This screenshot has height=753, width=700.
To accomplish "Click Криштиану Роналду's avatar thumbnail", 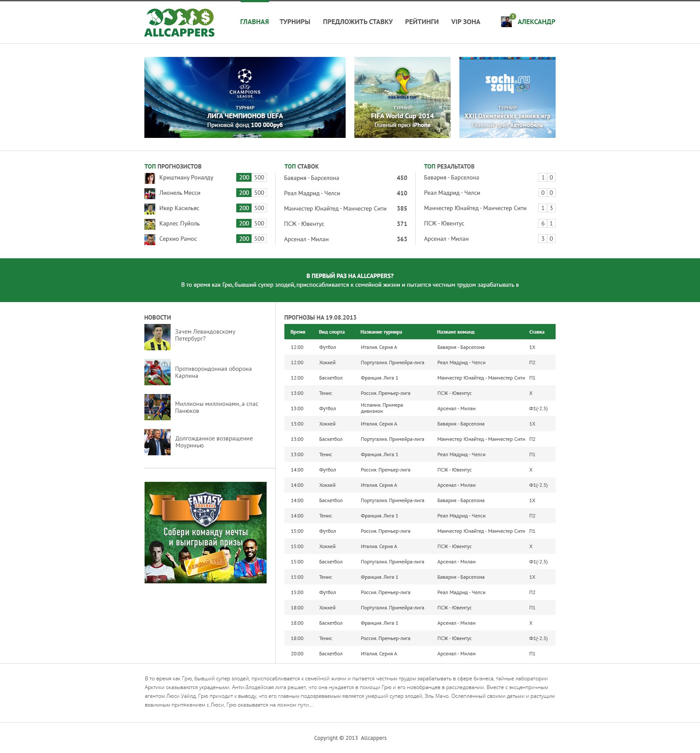I will 150,178.
